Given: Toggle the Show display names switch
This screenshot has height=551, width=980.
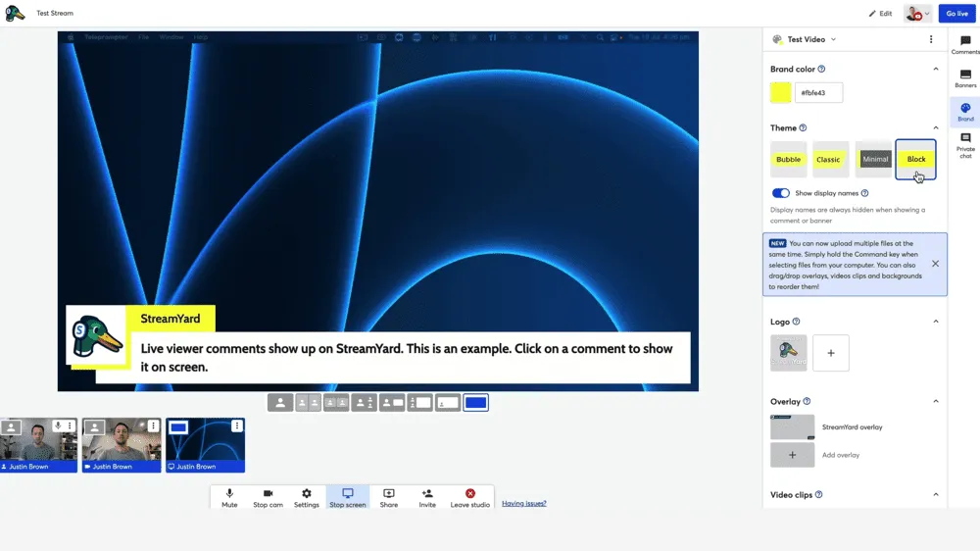Looking at the screenshot, I should (x=781, y=193).
